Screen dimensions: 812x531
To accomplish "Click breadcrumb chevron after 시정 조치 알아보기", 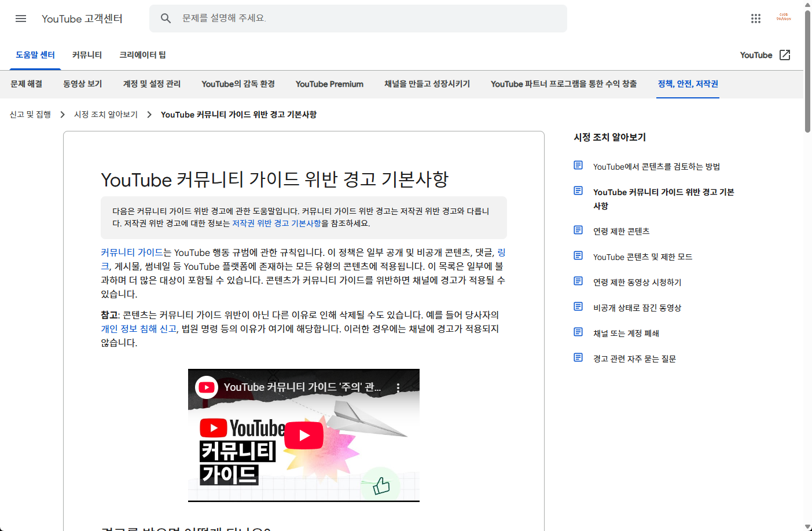I will click(x=149, y=115).
